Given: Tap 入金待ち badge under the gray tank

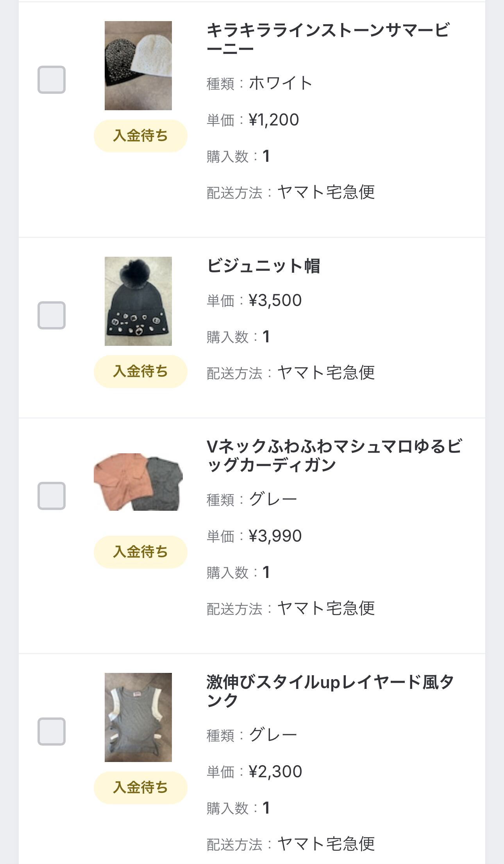Looking at the screenshot, I should click(140, 788).
